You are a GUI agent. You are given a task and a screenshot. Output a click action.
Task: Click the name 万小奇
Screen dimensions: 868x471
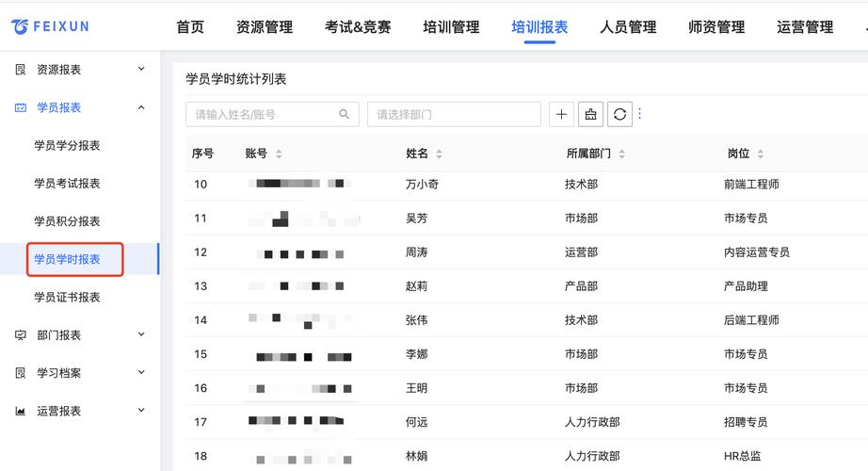[422, 184]
